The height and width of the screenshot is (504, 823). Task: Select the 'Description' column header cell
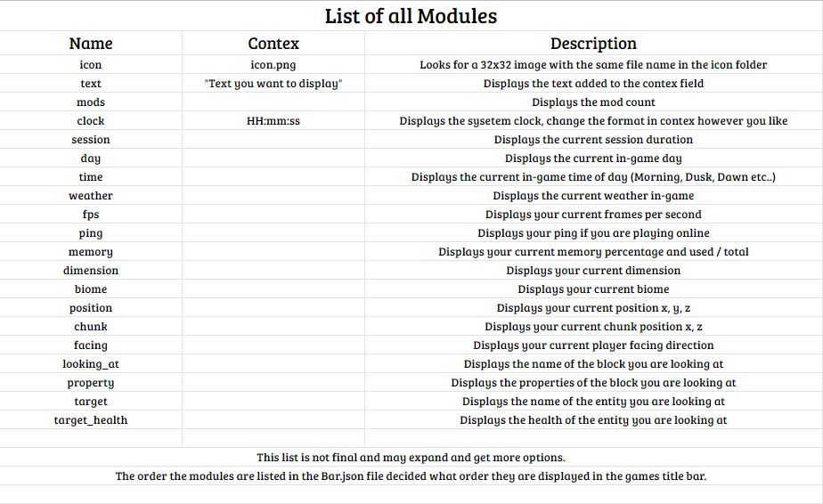coord(593,44)
